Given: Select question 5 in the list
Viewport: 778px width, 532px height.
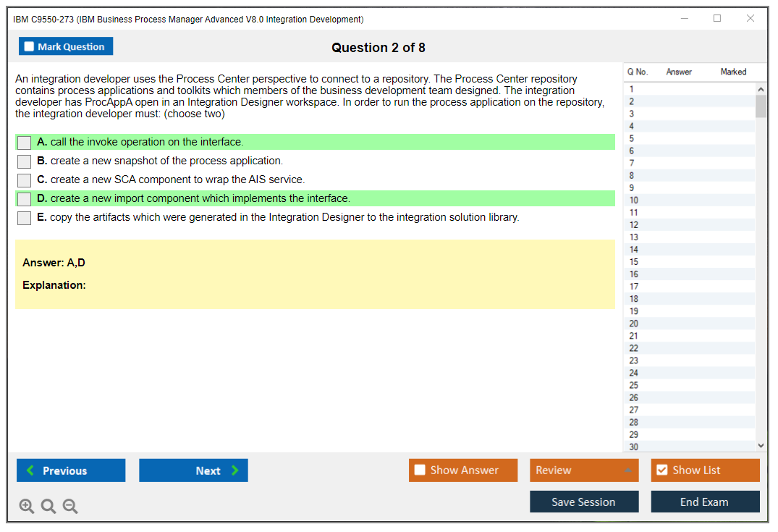Looking at the screenshot, I should 632,138.
